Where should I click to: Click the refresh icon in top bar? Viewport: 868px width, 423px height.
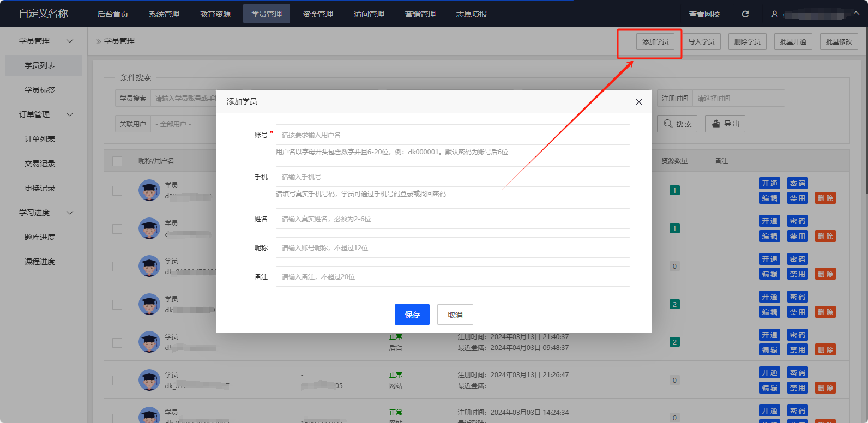[745, 14]
